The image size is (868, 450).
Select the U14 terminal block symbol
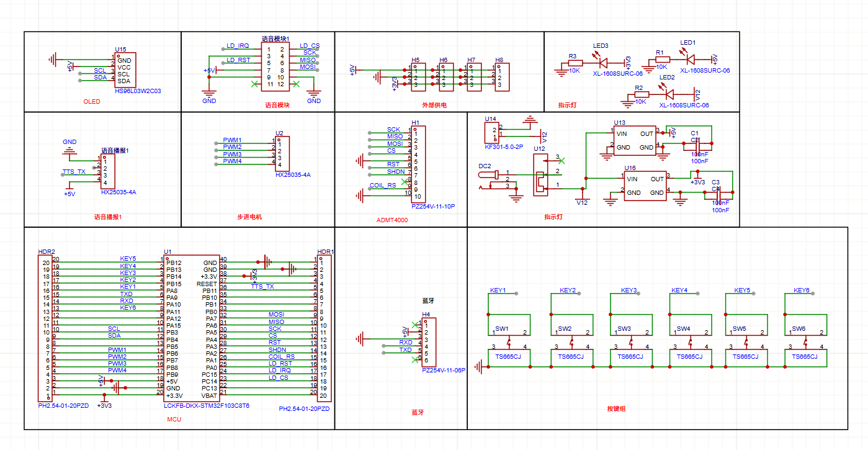(x=492, y=133)
